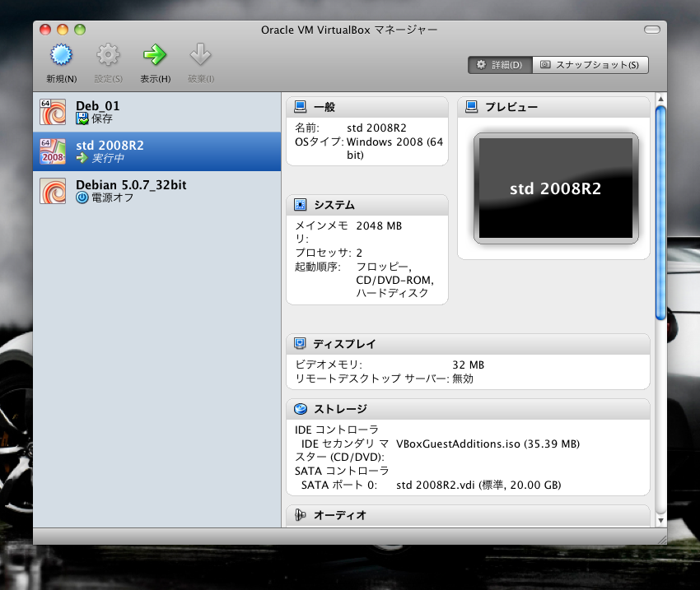Click the scrollbar up arrow
700x590 pixels.
click(x=660, y=99)
